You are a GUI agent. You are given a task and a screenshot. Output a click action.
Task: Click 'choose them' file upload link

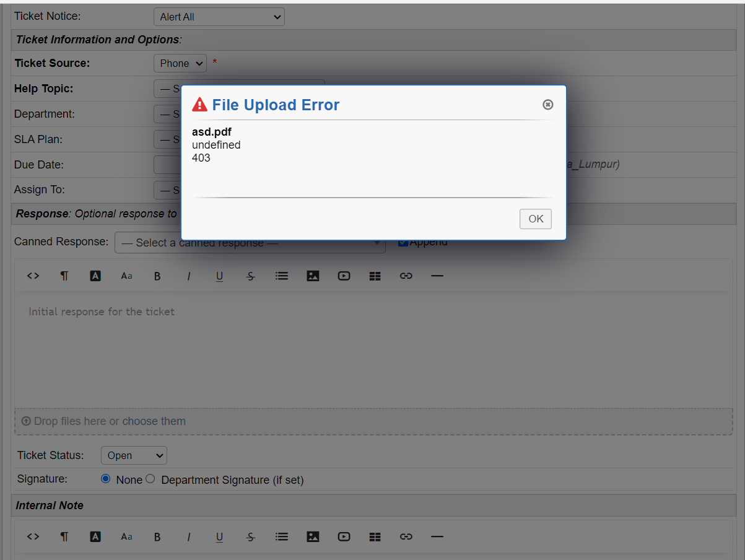(x=154, y=421)
